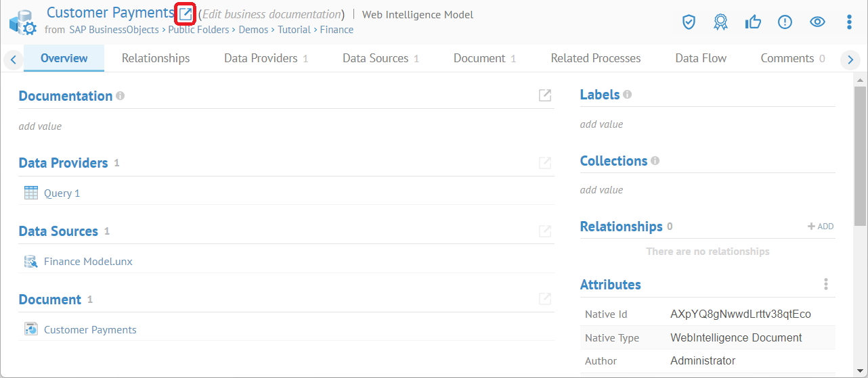868x378 pixels.
Task: Switch to the Relationships tab
Action: click(x=156, y=58)
